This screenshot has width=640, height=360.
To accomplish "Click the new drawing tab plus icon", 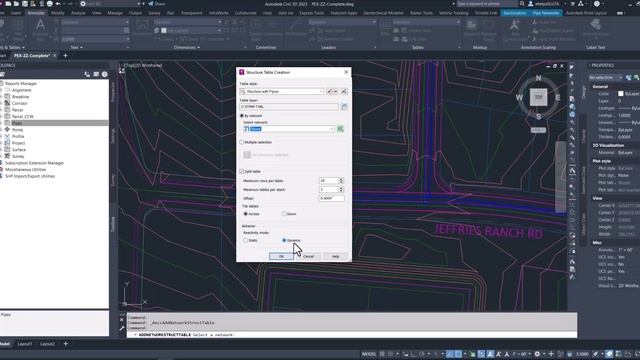I will point(65,56).
